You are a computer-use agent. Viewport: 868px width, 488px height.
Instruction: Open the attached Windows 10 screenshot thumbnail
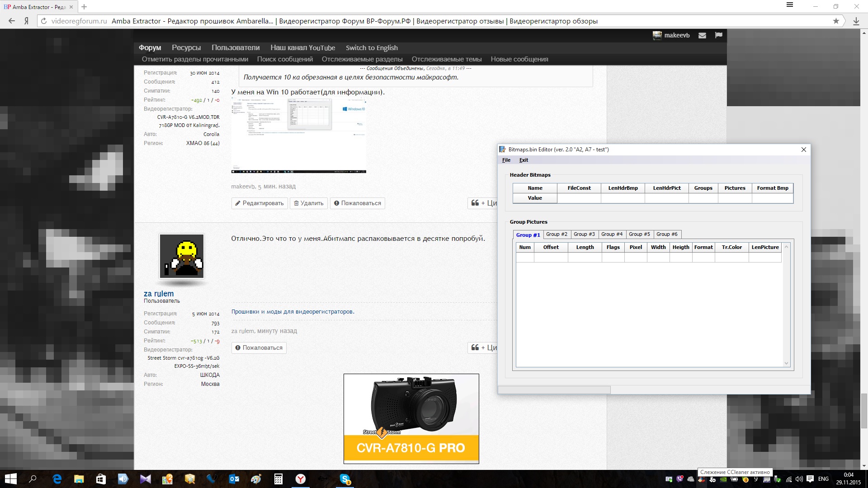[x=298, y=136]
